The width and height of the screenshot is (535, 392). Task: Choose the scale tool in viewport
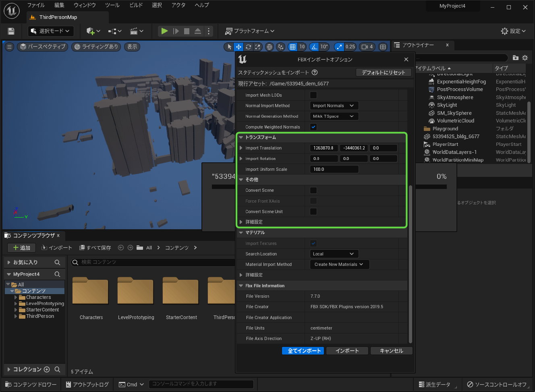coord(258,47)
